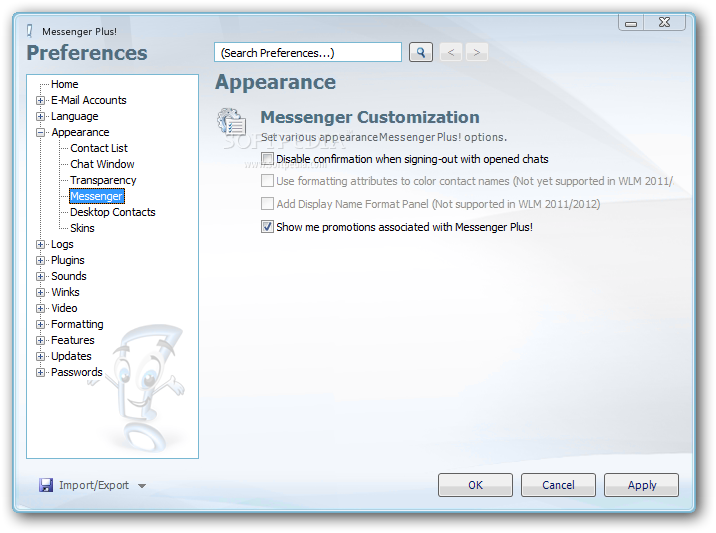Open the Skins preferences page
Viewport: 716px width, 533px height.
tap(82, 228)
